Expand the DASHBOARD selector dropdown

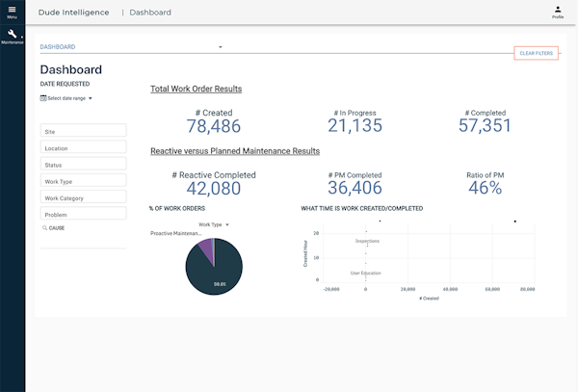(x=220, y=46)
